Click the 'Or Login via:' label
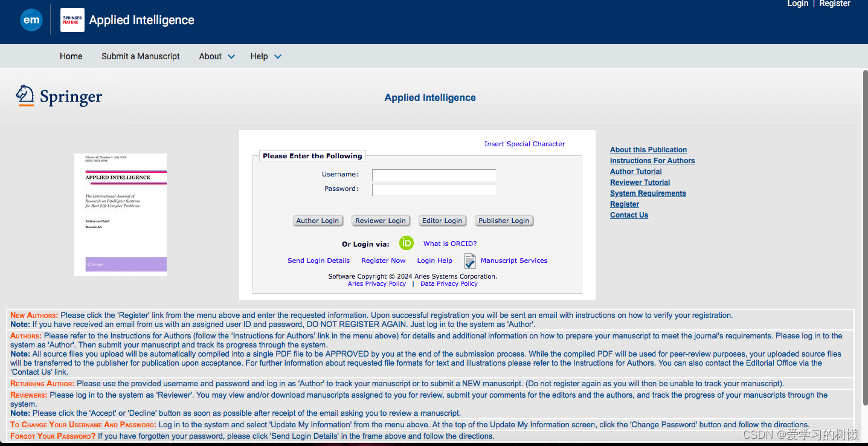Image resolution: width=868 pixels, height=446 pixels. [366, 244]
